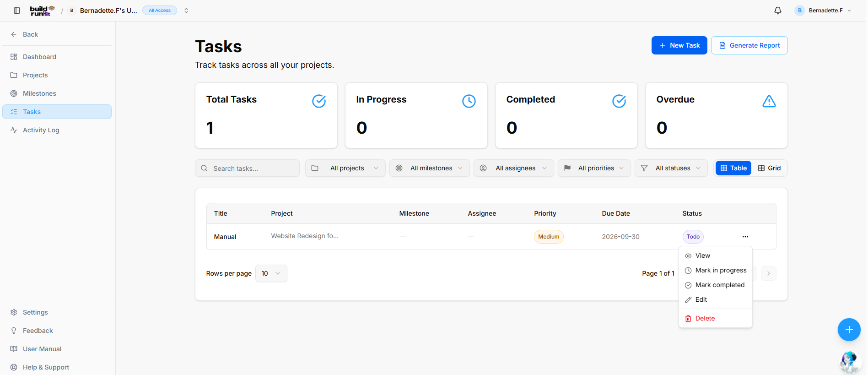Click the Overdue warning triangle icon
This screenshot has width=868, height=375.
tap(769, 101)
